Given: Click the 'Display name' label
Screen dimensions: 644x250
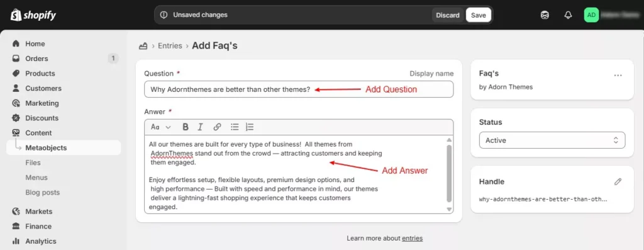Looking at the screenshot, I should tap(431, 74).
